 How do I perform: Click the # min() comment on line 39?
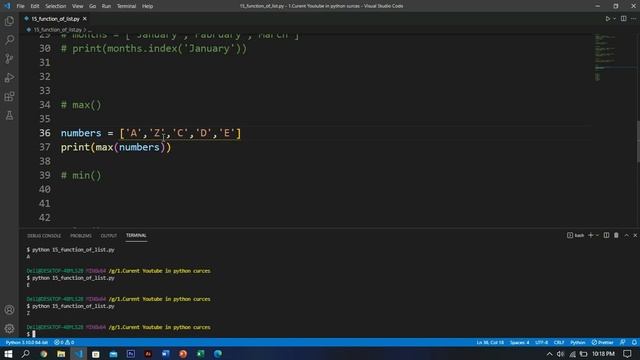[81, 176]
